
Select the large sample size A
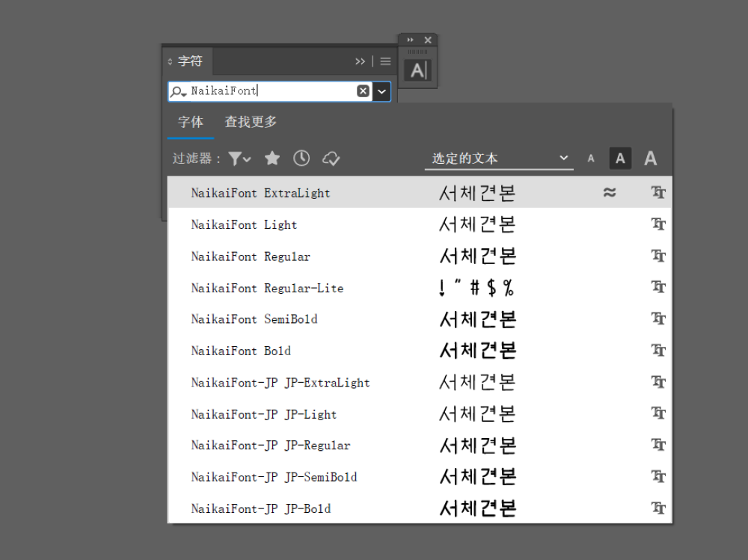[650, 159]
